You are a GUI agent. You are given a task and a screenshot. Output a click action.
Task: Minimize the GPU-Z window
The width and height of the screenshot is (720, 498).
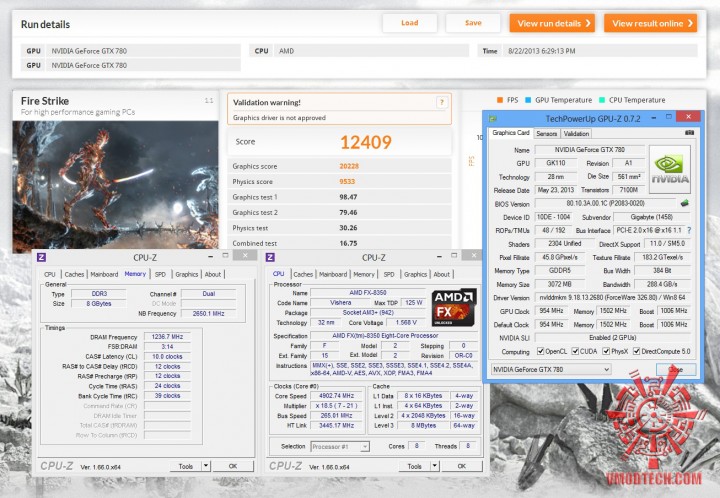coord(653,118)
